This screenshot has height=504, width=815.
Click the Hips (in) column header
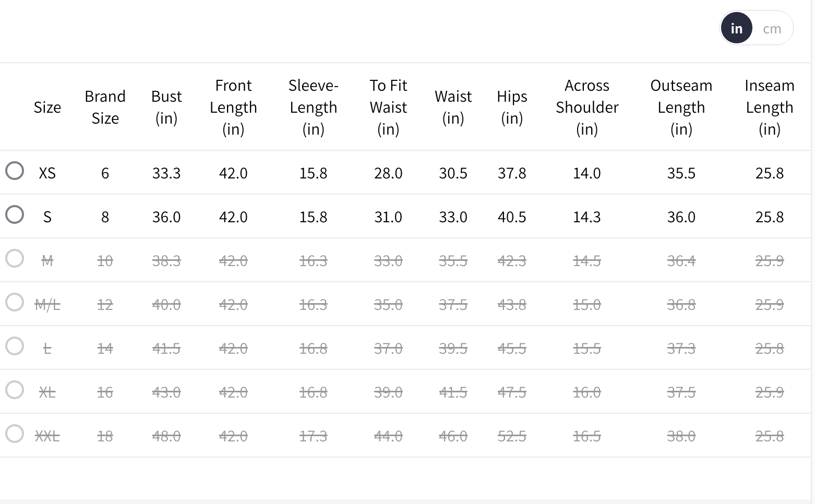512,107
